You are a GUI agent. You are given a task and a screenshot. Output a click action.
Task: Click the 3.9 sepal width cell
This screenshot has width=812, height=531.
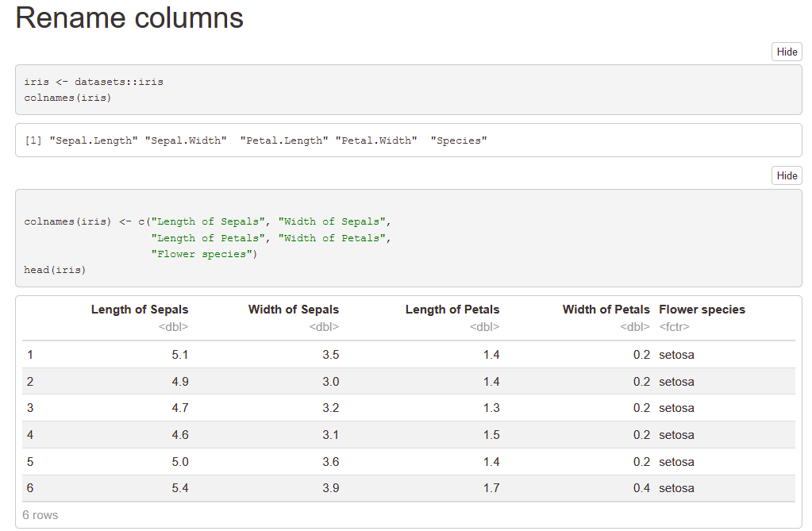click(330, 488)
